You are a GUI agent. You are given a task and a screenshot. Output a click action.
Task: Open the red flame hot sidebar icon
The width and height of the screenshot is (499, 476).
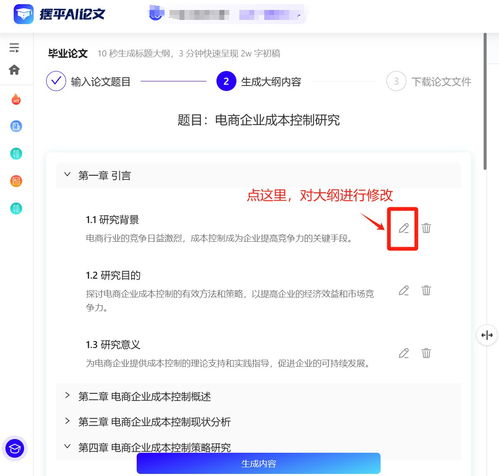click(16, 99)
